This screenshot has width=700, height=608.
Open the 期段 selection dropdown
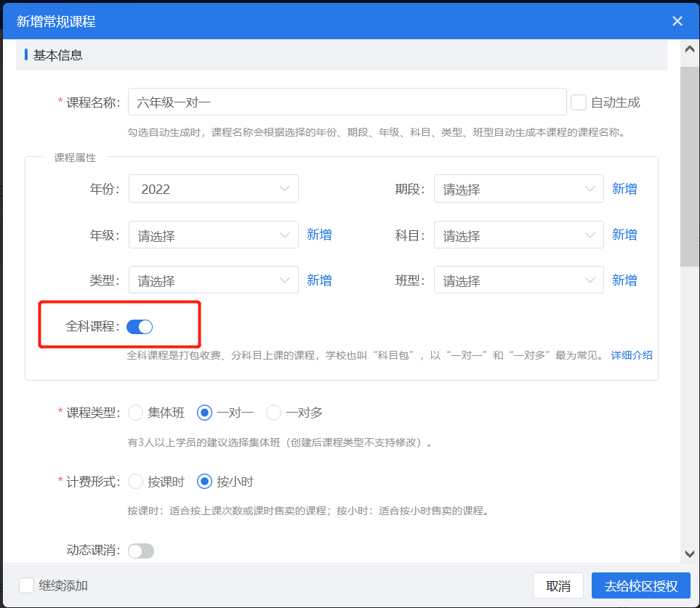[x=518, y=188]
